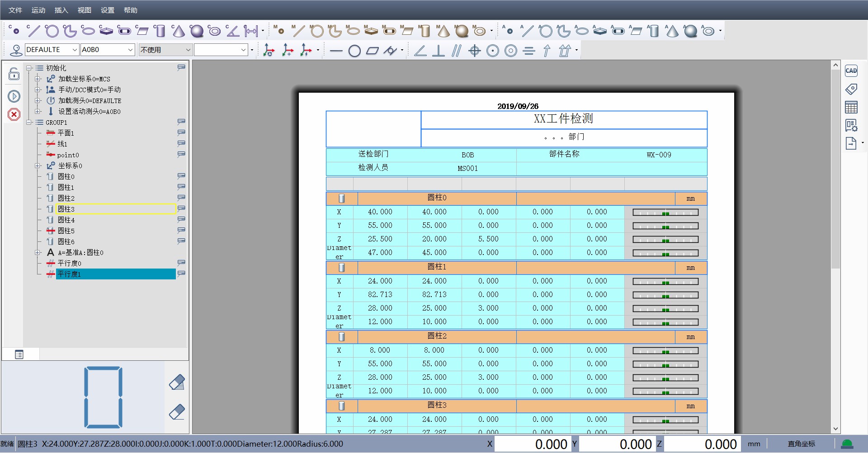Toggle report flag for 平面1

coord(181,132)
